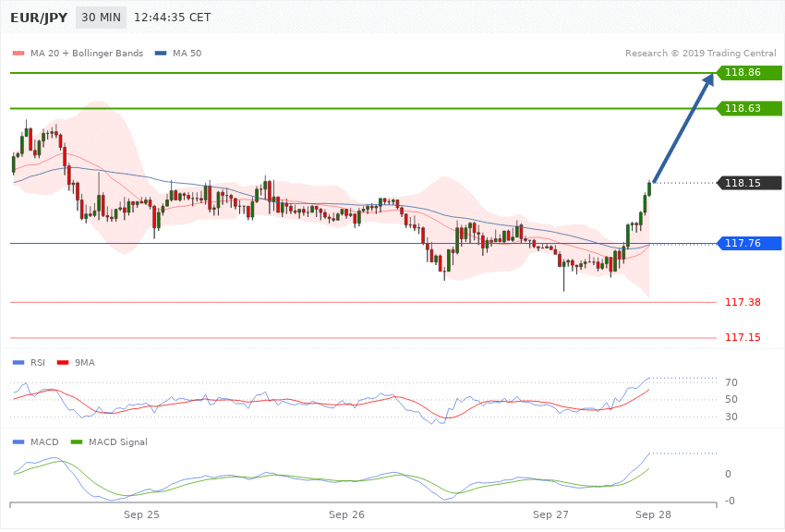Click the Sep 28 date label

point(653,514)
